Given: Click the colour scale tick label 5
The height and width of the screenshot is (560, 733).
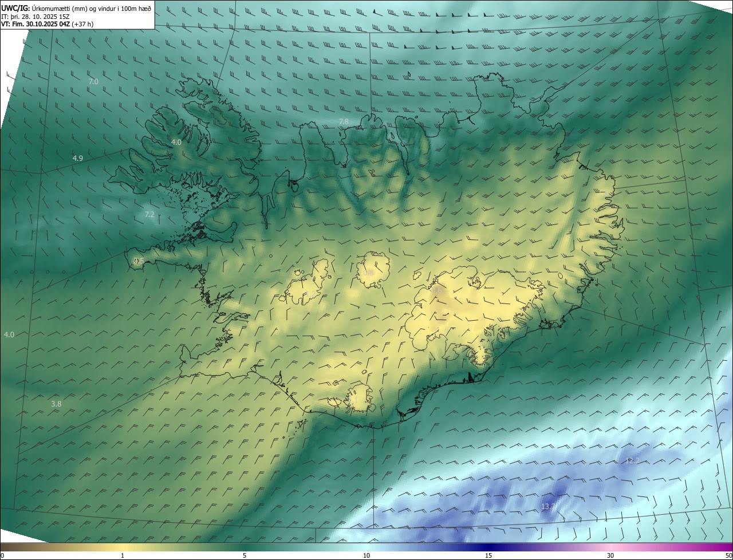Looking at the screenshot, I should click(x=245, y=555).
